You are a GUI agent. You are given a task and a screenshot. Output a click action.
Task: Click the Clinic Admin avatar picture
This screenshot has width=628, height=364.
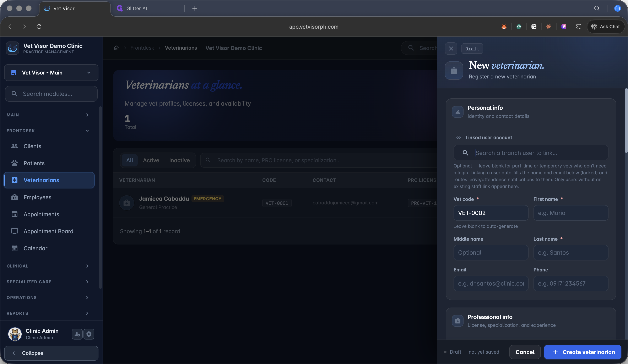point(15,334)
